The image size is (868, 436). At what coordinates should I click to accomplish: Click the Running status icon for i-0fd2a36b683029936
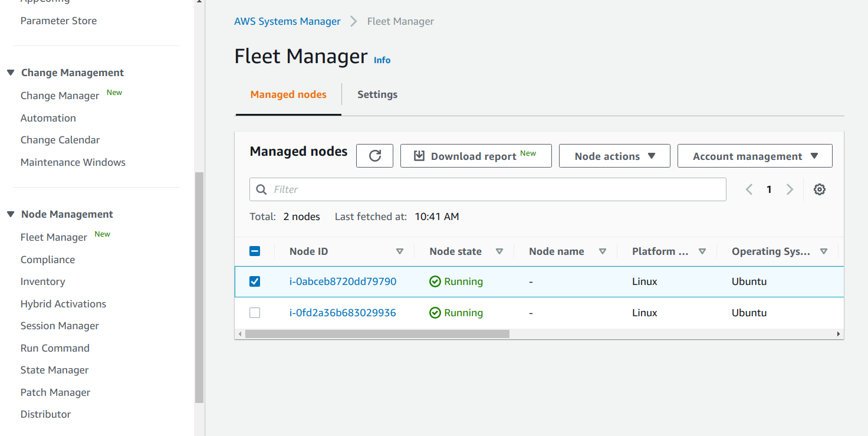click(x=435, y=313)
